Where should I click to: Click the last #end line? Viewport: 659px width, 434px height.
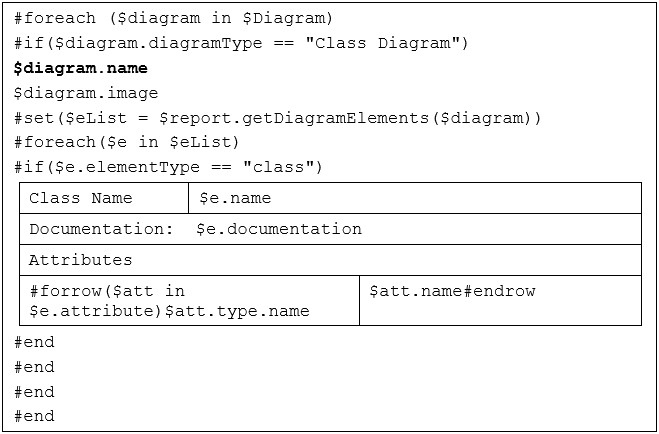pos(35,416)
